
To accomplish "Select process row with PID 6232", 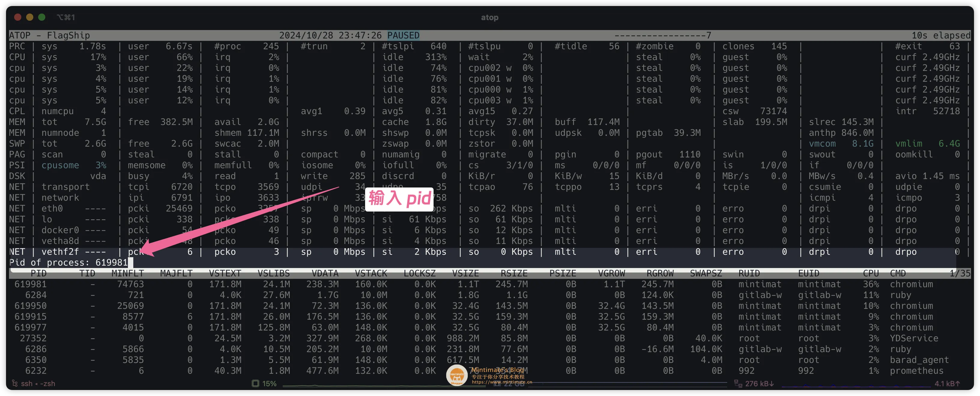I will (x=490, y=371).
